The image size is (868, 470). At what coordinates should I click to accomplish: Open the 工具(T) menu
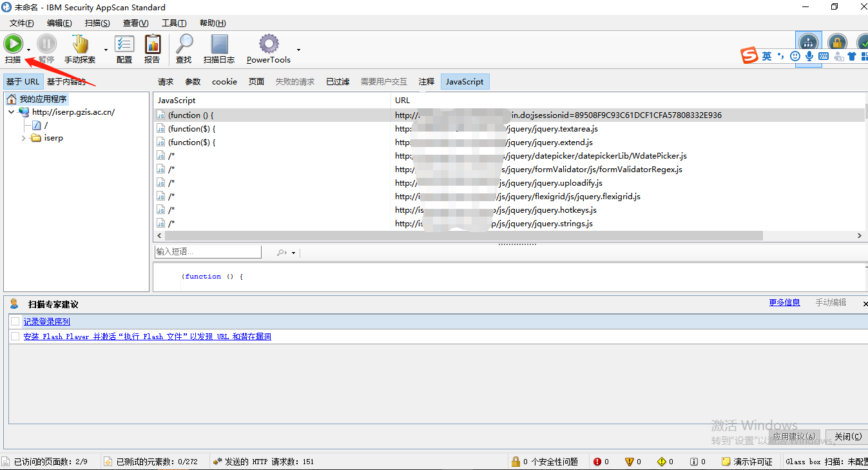174,23
